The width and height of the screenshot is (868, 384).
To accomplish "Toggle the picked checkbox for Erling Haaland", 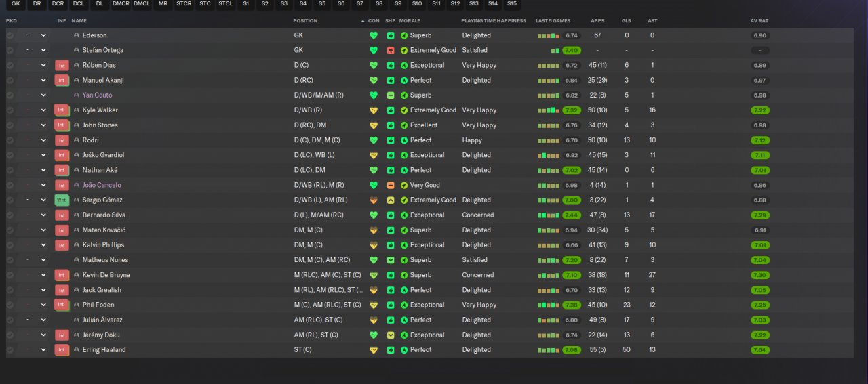I will pyautogui.click(x=10, y=349).
